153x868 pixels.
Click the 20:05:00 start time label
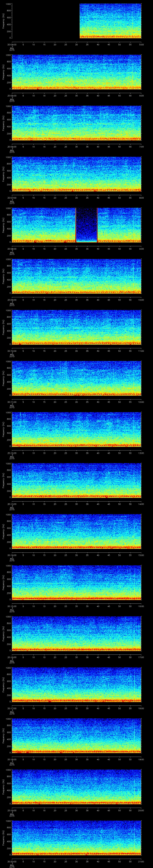[x=12, y=96]
